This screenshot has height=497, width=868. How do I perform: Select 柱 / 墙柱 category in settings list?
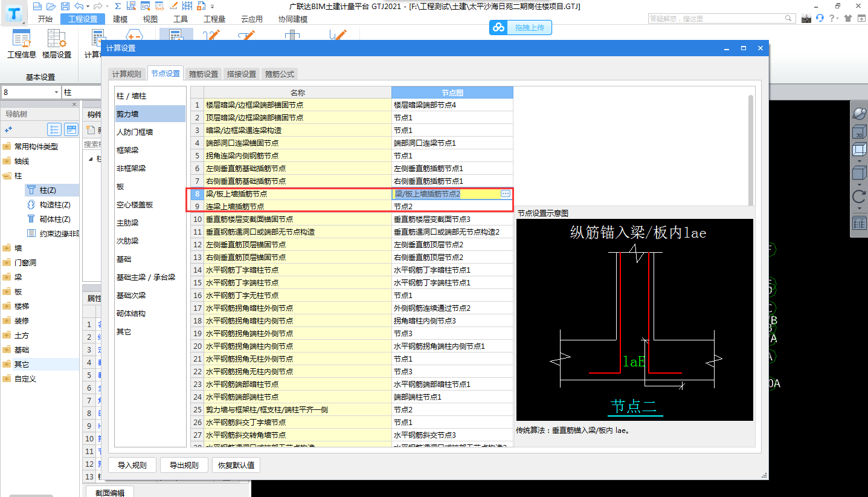tap(150, 96)
